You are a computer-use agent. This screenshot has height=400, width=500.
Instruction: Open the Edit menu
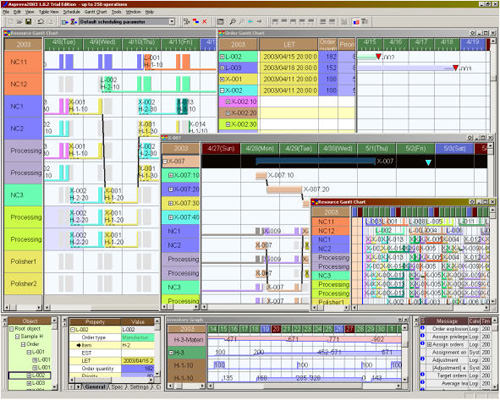[x=17, y=12]
